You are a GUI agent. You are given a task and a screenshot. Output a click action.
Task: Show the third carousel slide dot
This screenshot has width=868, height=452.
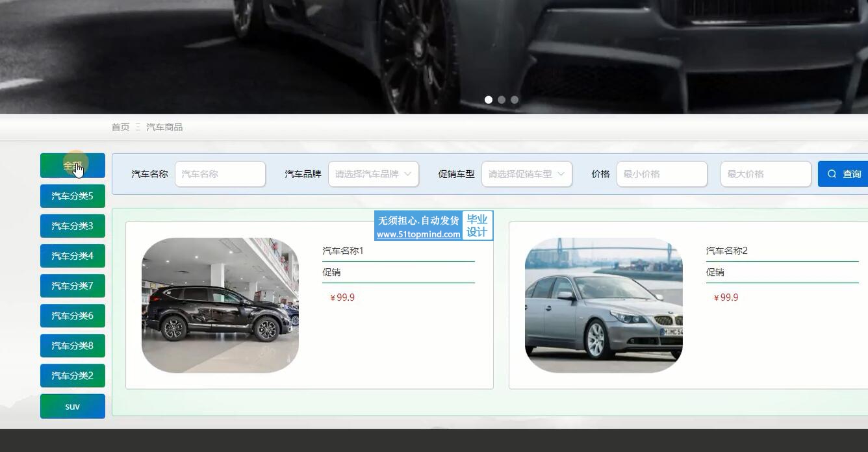(515, 100)
